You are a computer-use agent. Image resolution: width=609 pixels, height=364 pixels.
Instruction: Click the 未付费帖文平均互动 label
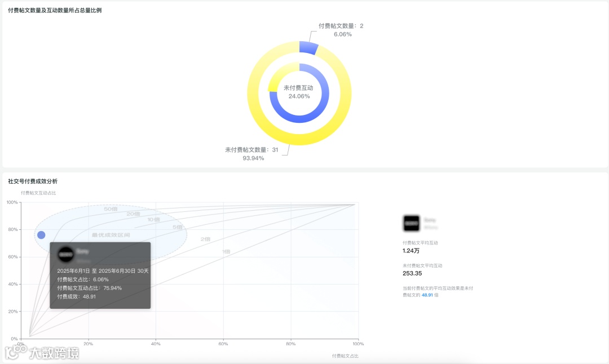tap(422, 266)
